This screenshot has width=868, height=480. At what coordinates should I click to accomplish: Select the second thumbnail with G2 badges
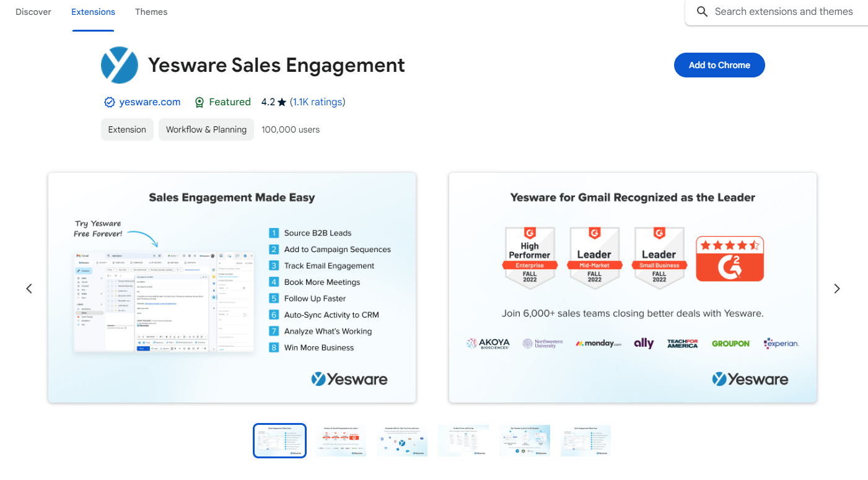point(341,440)
